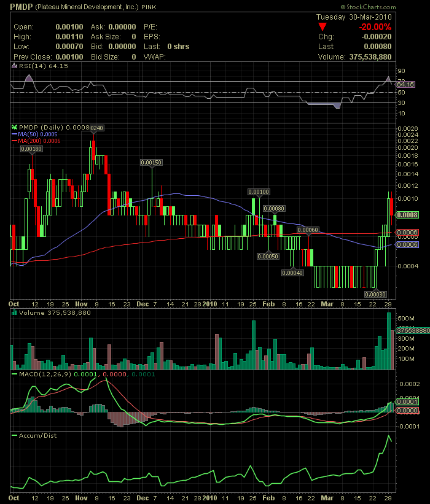Click the 0.0008 current price tag
This screenshot has height=504, width=430.
(408, 215)
